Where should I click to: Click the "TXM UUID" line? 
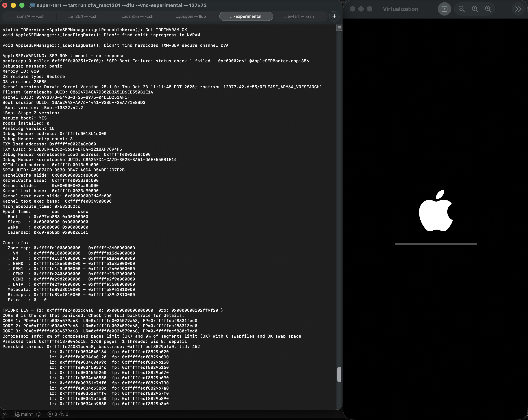62,149
